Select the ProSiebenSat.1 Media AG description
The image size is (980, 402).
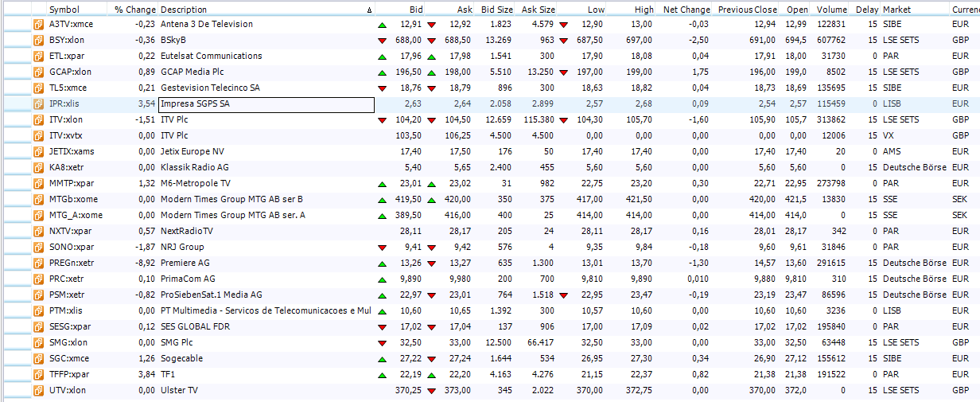click(211, 295)
